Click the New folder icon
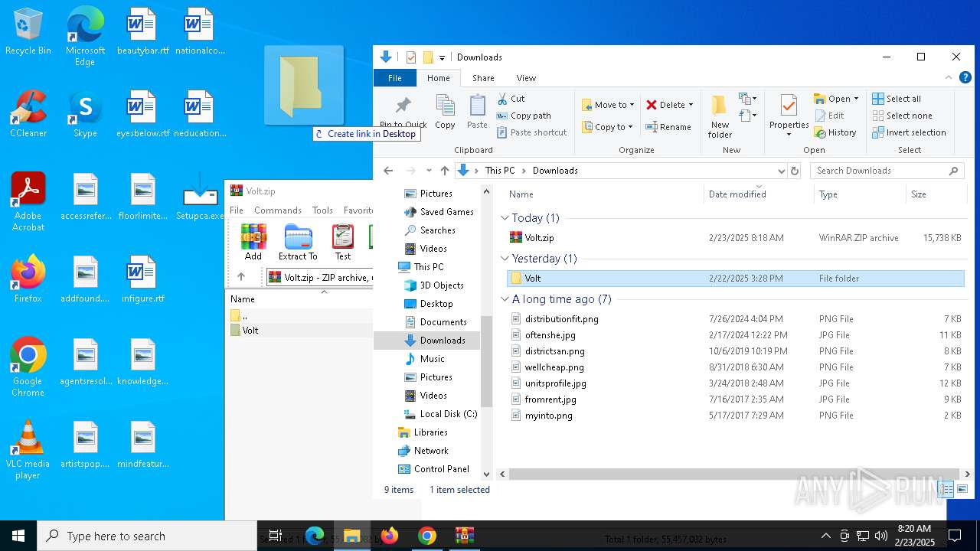Viewport: 980px width, 551px height. 719,106
